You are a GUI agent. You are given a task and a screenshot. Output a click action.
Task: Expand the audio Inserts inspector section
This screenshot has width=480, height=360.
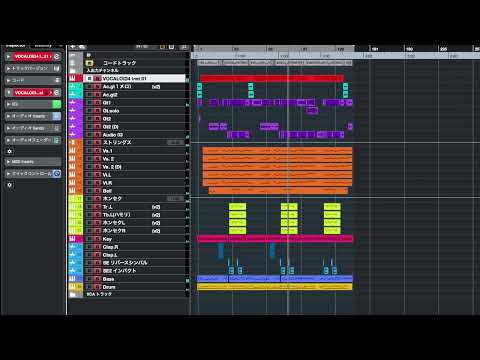click(x=9, y=116)
